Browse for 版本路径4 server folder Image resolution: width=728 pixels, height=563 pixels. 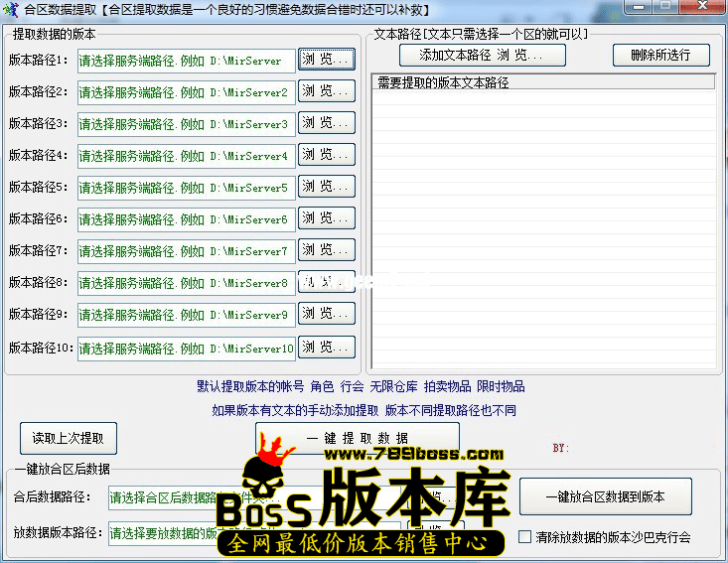pyautogui.click(x=327, y=155)
